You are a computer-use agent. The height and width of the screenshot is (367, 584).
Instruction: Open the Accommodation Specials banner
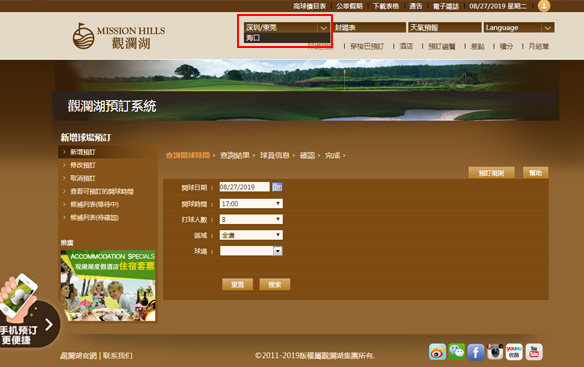coord(108,286)
